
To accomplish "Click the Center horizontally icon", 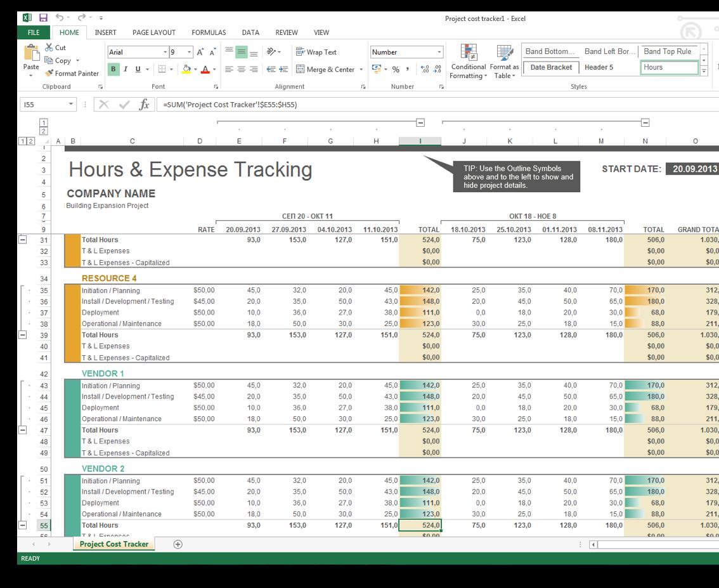I will pyautogui.click(x=241, y=69).
